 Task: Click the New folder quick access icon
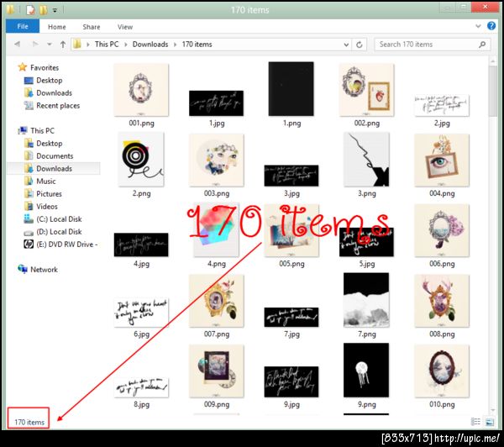44,10
